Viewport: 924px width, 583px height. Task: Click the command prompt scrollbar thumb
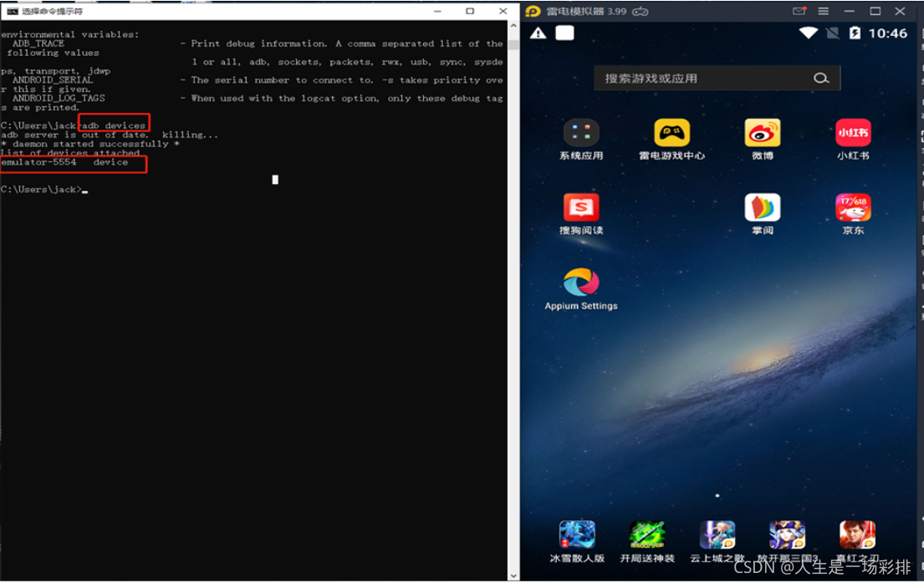[x=513, y=45]
